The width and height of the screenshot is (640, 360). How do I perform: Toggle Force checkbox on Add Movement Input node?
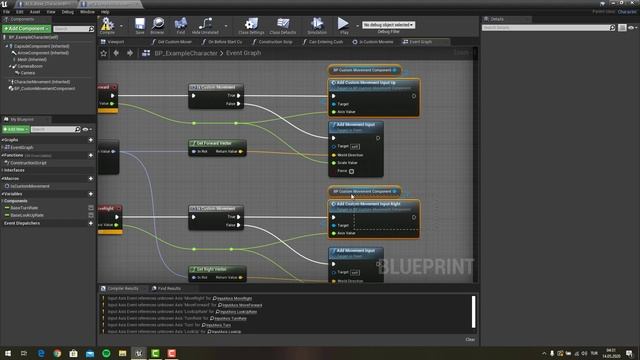pyautogui.click(x=351, y=171)
